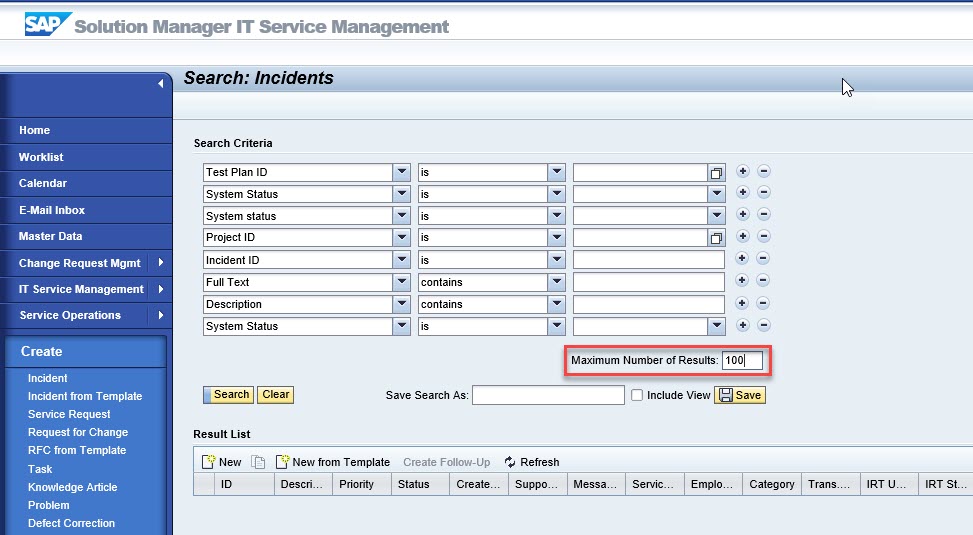Open the Test Plan ID field dropdown
The width and height of the screenshot is (973, 535).
(401, 172)
